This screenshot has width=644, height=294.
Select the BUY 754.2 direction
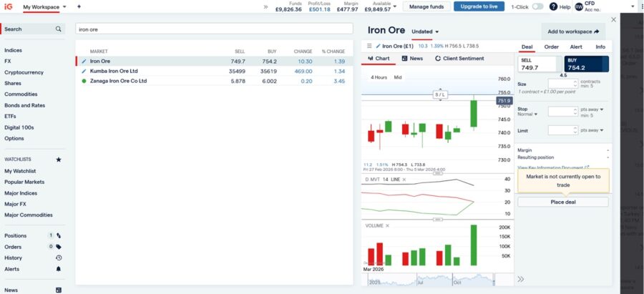587,64
